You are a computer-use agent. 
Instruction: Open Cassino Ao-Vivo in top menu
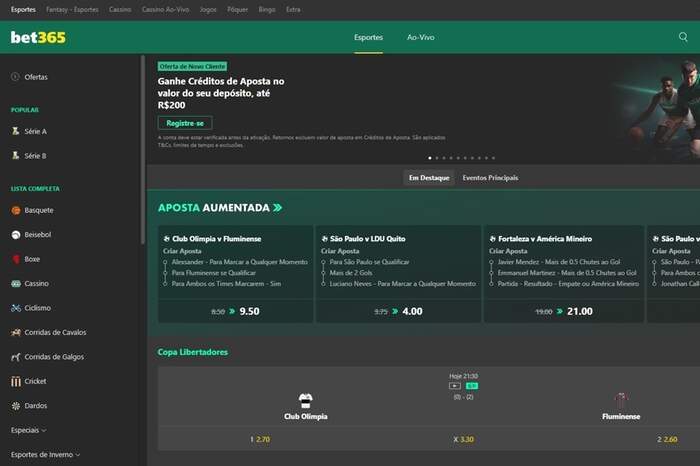click(165, 9)
